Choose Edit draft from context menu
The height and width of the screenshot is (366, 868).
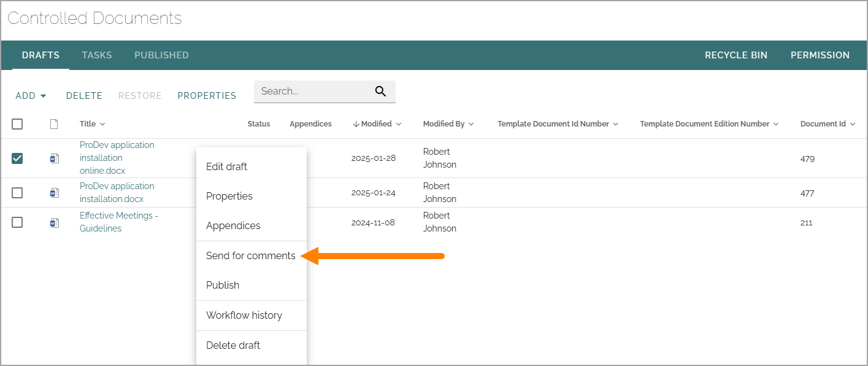252,166
